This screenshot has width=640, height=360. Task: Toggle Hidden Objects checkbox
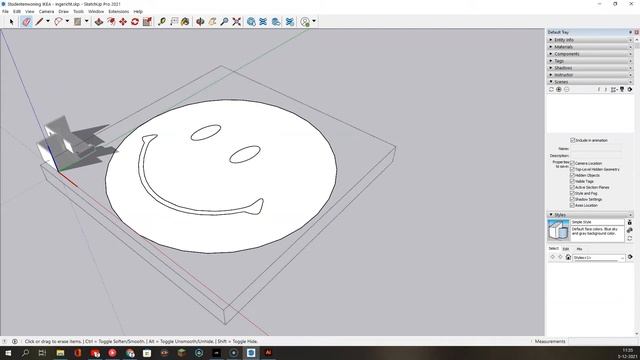pyautogui.click(x=572, y=175)
